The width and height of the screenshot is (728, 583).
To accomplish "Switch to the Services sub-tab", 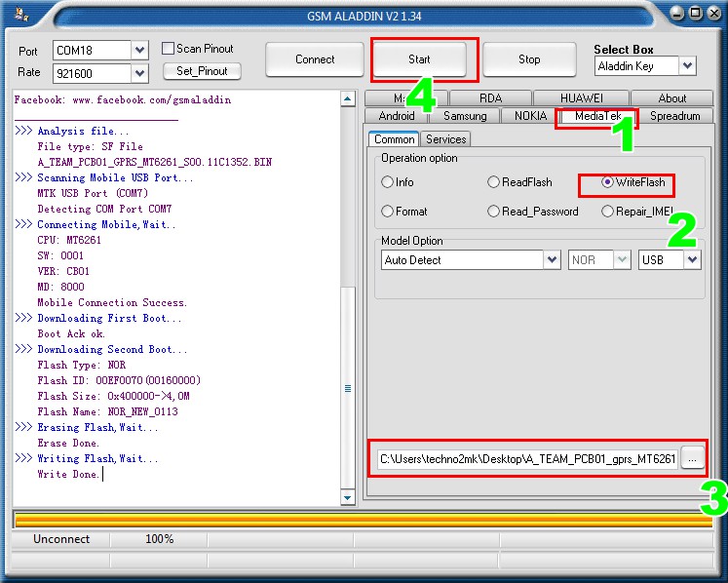I will tap(445, 139).
